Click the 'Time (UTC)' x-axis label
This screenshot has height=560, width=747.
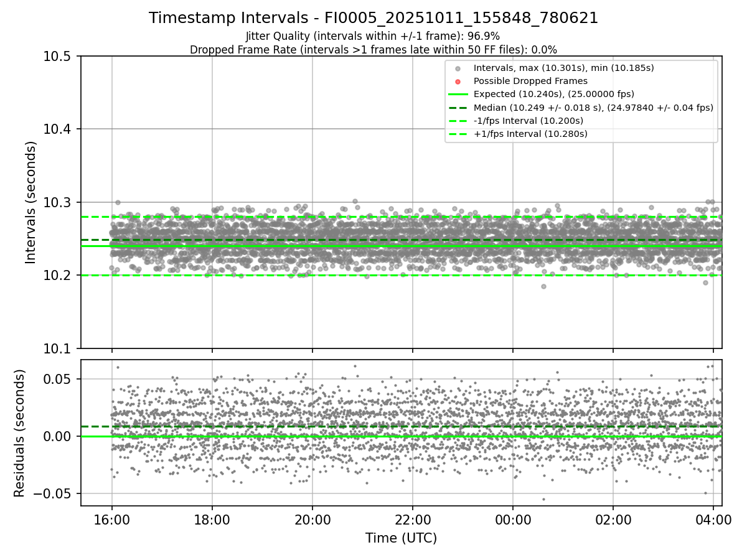tap(401, 538)
